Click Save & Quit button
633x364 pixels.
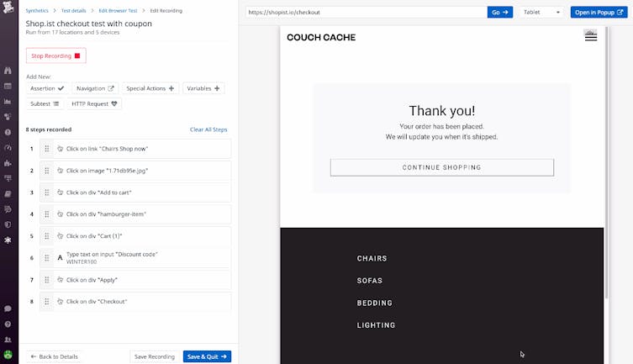coord(207,356)
